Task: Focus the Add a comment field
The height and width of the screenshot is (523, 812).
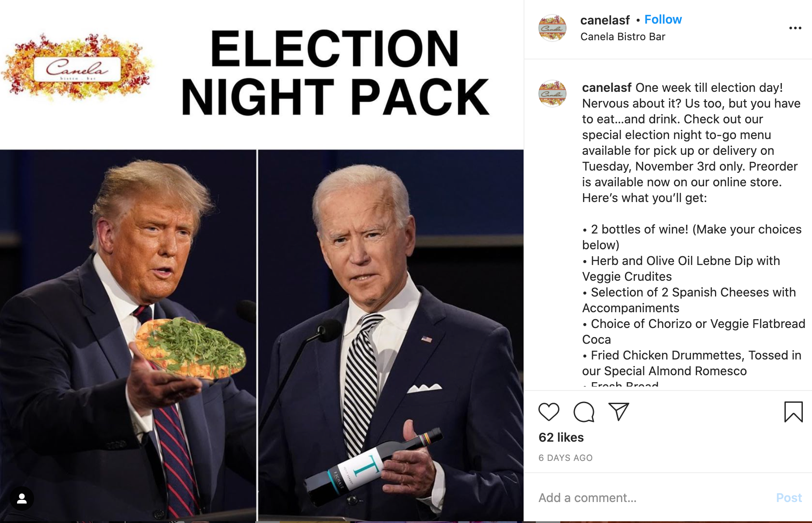Action: click(651, 498)
